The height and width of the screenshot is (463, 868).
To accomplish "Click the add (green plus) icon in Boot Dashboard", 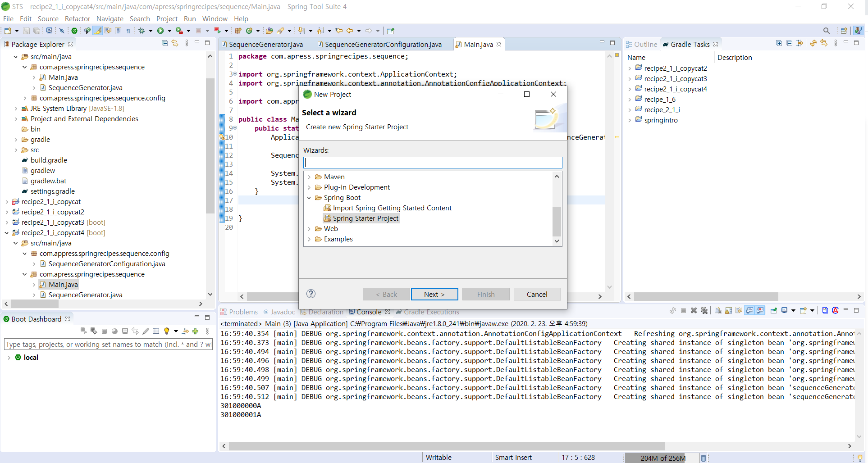I will [x=196, y=331].
